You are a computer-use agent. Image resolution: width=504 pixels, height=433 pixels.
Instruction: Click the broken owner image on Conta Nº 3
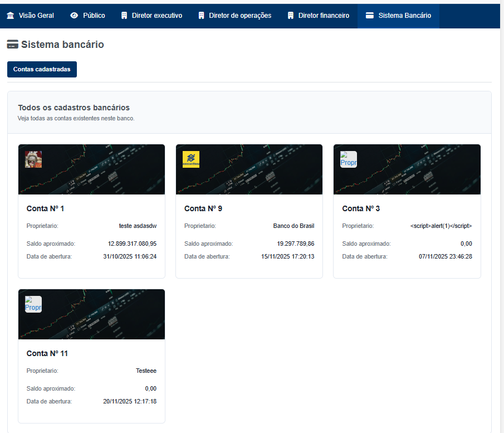coord(349,159)
